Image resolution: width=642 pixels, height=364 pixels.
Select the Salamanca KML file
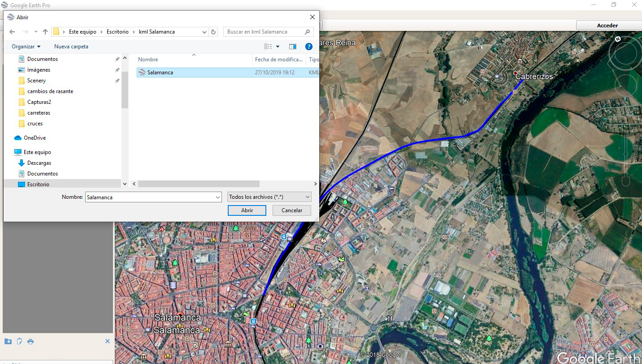(228, 72)
